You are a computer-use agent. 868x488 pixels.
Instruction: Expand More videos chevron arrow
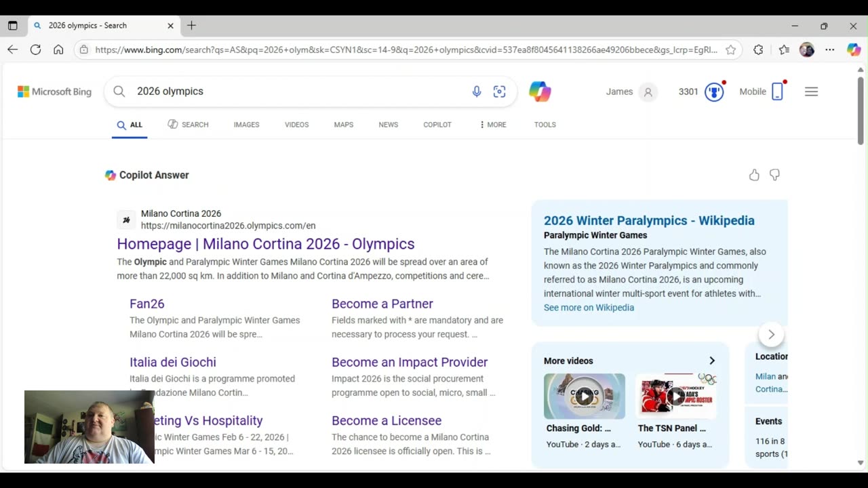pyautogui.click(x=711, y=361)
